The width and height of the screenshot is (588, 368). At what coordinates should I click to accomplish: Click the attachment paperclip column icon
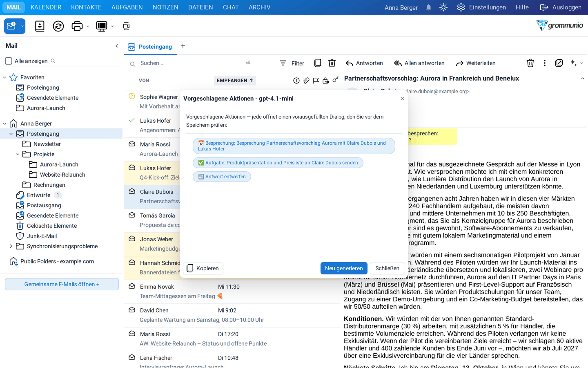306,81
